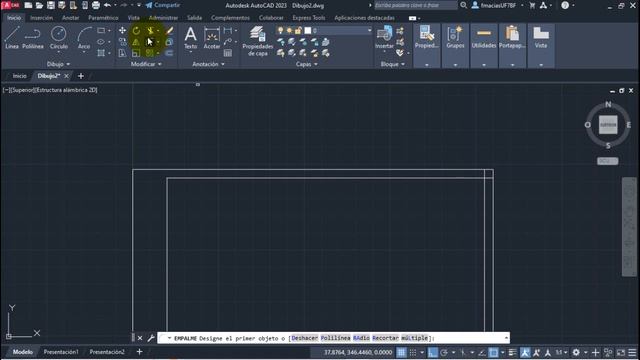This screenshot has height=360, width=640.
Task: Open the Grupos panel button
Action: coord(455,45)
